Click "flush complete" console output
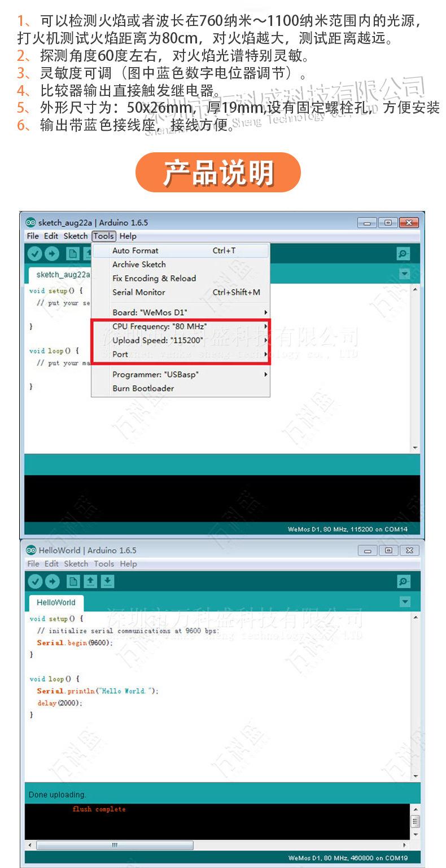The height and width of the screenshot is (868, 446). (99, 809)
